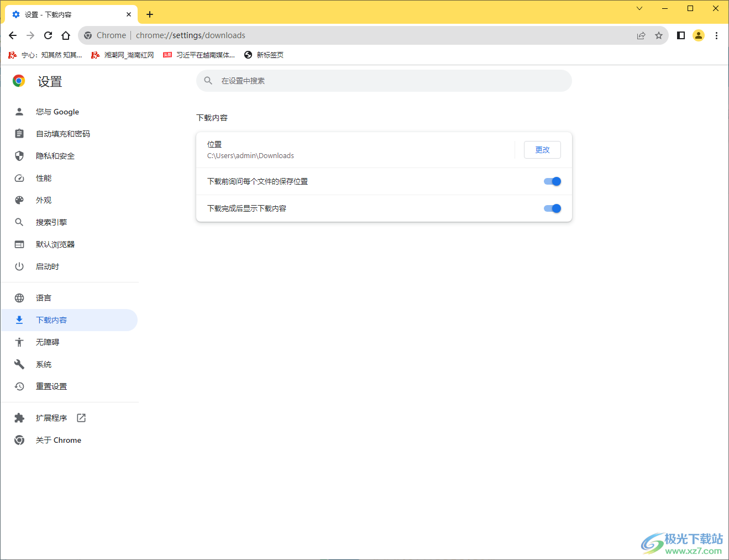Click the share page icon in address bar
Image resolution: width=729 pixels, height=560 pixels.
[641, 35]
